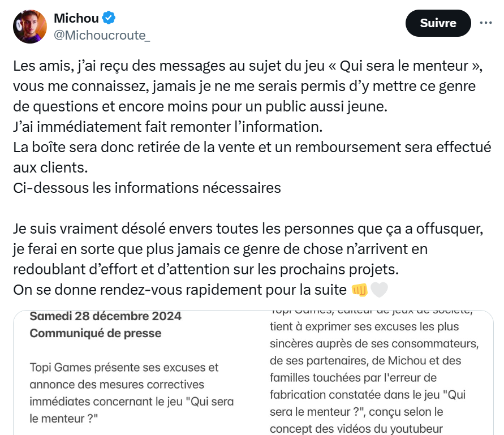This screenshot has width=504, height=435.
Task: Open the attached press release image
Action: (x=253, y=372)
